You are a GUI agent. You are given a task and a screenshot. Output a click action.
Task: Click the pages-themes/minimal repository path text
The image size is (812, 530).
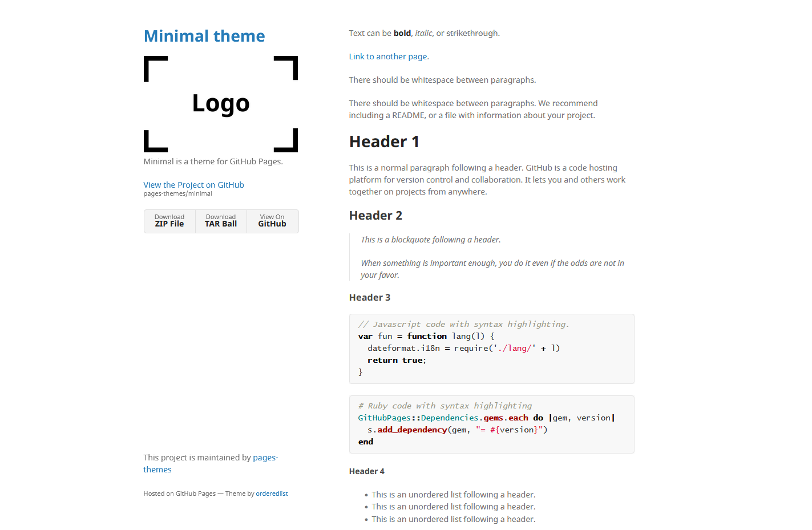(177, 194)
